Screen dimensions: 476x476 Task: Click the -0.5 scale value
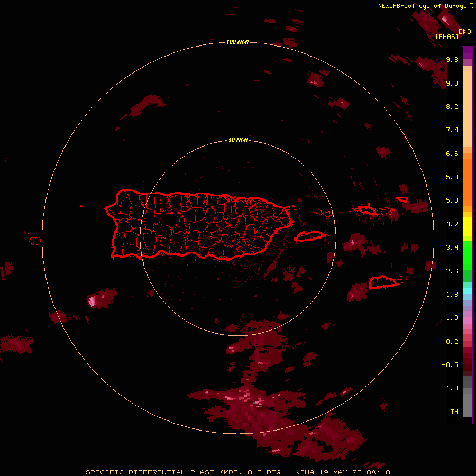450,365
